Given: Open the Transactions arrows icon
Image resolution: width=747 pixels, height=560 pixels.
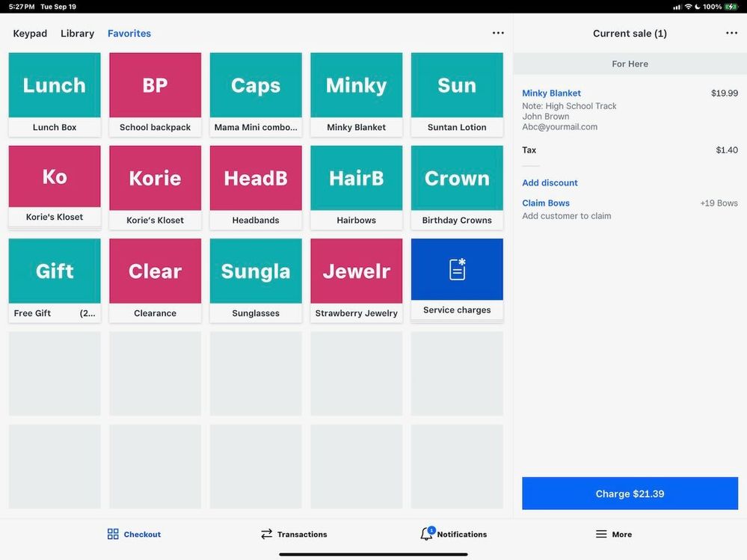Looking at the screenshot, I should (266, 534).
